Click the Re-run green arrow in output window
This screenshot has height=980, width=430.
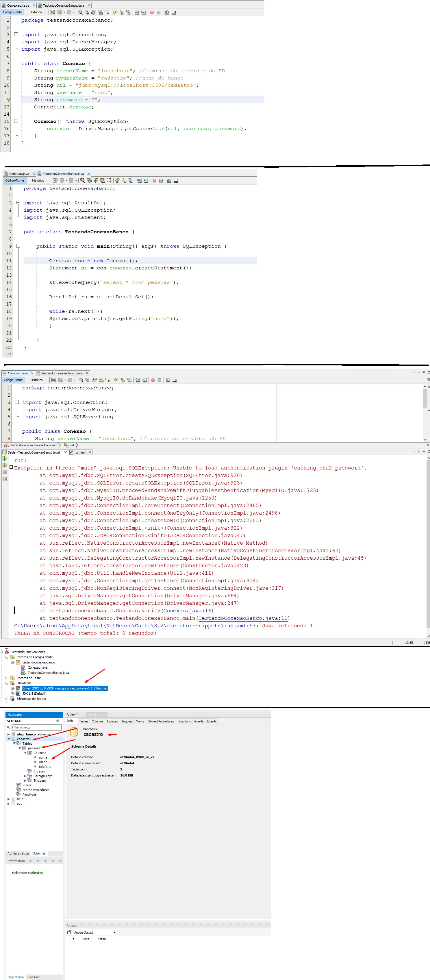point(5,458)
